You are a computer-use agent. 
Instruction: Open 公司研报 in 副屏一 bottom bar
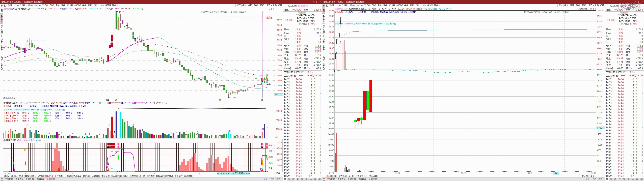point(372,179)
